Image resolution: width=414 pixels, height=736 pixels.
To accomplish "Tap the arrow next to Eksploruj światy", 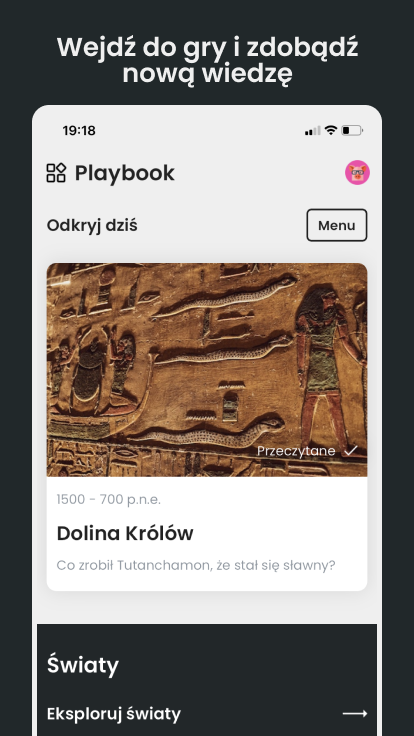I will [355, 714].
